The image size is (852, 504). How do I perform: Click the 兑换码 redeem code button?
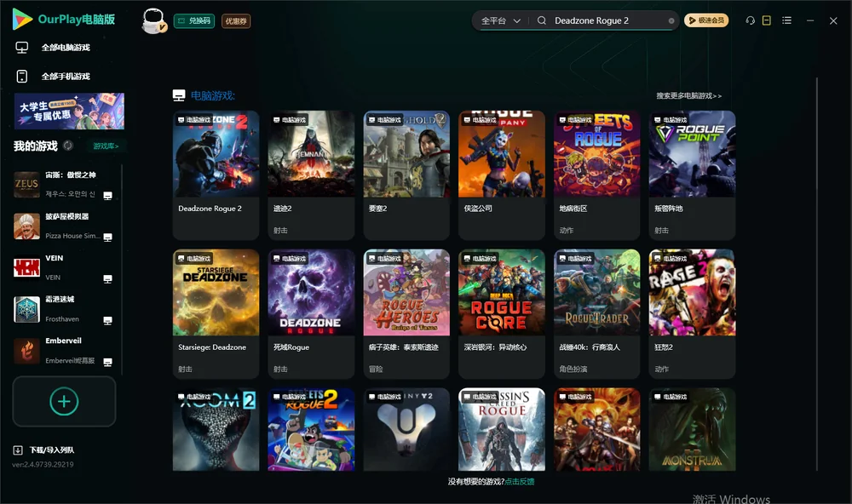pos(194,21)
